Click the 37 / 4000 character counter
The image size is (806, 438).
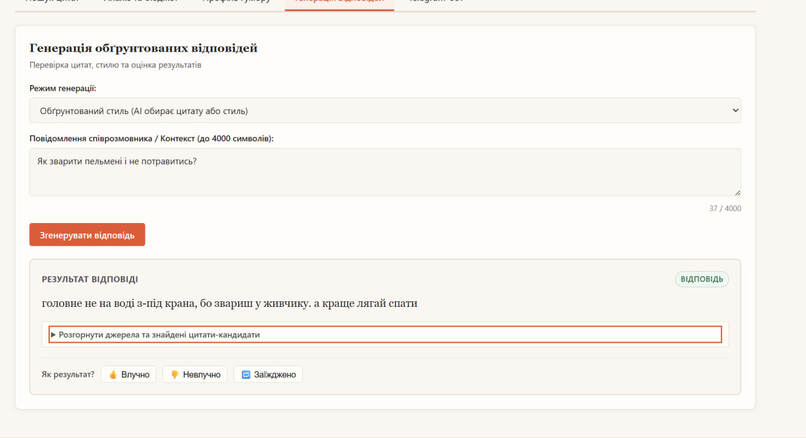click(725, 208)
